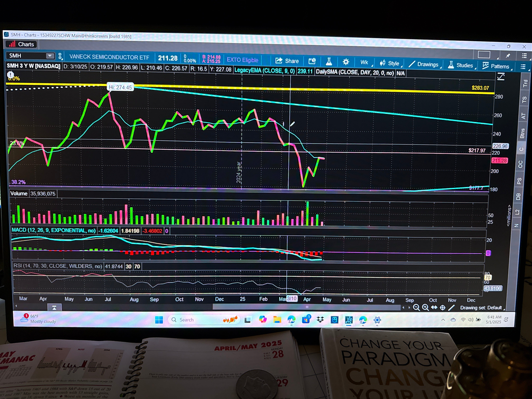Open Windows Start menu
The height and width of the screenshot is (399, 532).
[159, 320]
